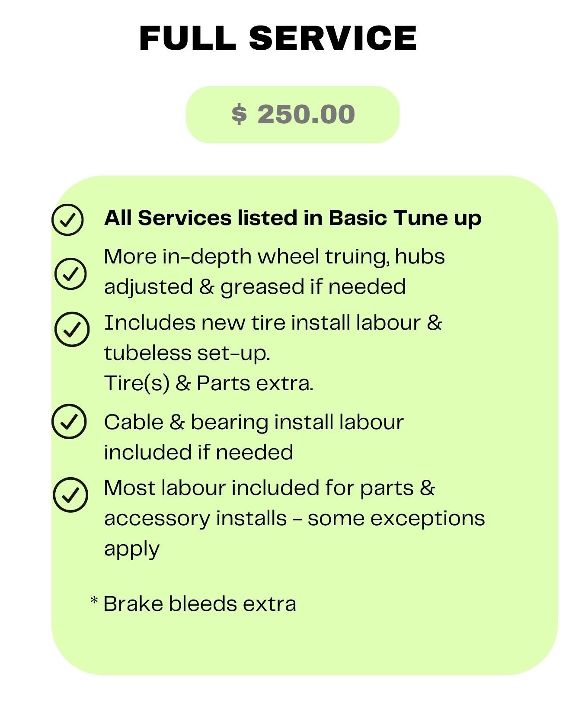Click 'included if needed' text line
The image size is (588, 706).
tap(199, 452)
